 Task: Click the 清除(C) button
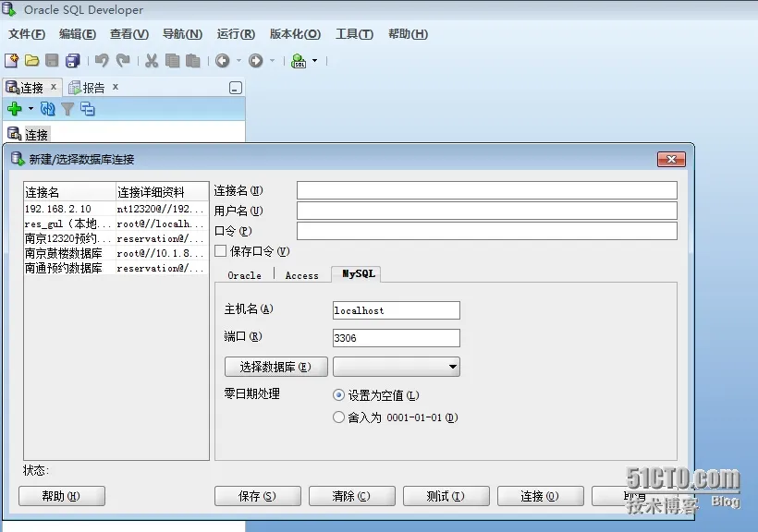351,496
